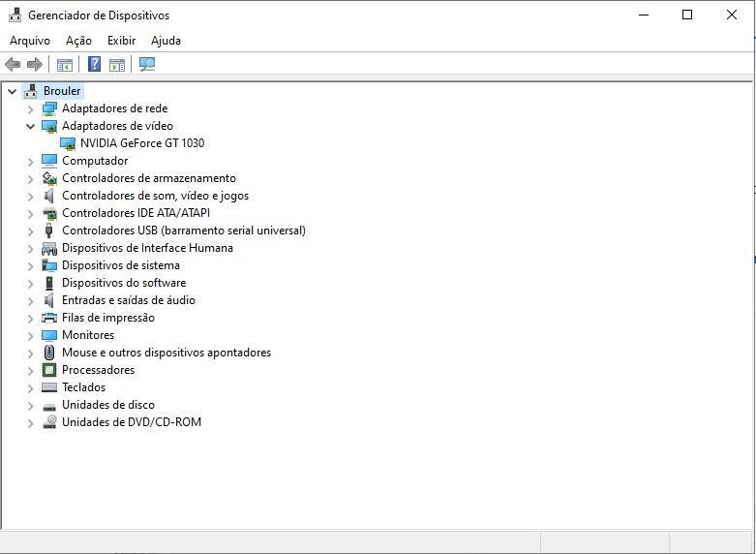Expand Controladores USB category
Image resolution: width=756 pixels, height=554 pixels.
click(30, 231)
